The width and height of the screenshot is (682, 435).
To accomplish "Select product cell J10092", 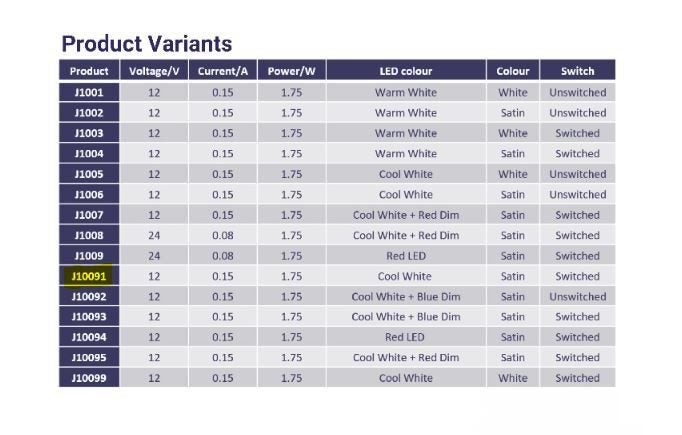I will [89, 296].
